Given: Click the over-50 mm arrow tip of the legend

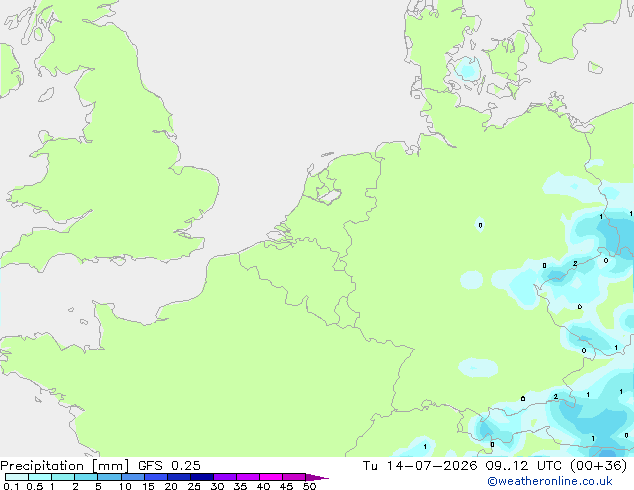Looking at the screenshot, I should [x=317, y=477].
